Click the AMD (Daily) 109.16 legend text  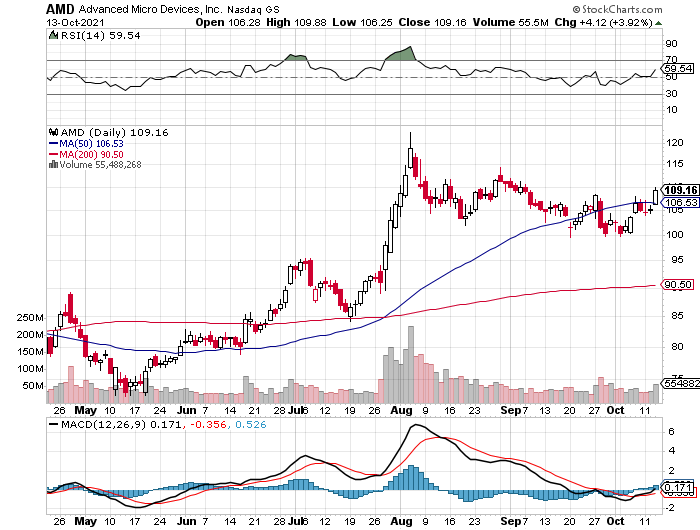click(114, 133)
